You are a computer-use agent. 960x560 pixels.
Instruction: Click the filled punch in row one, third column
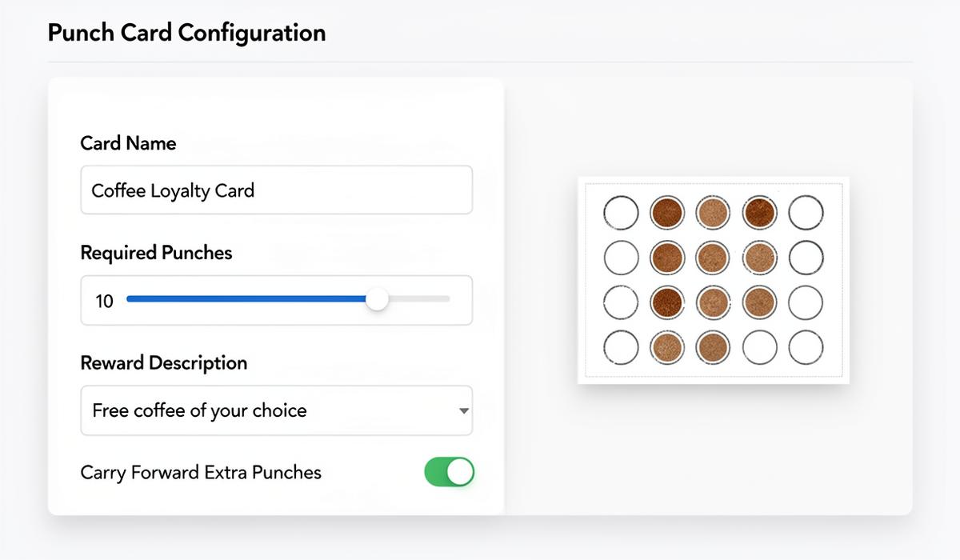click(x=713, y=212)
